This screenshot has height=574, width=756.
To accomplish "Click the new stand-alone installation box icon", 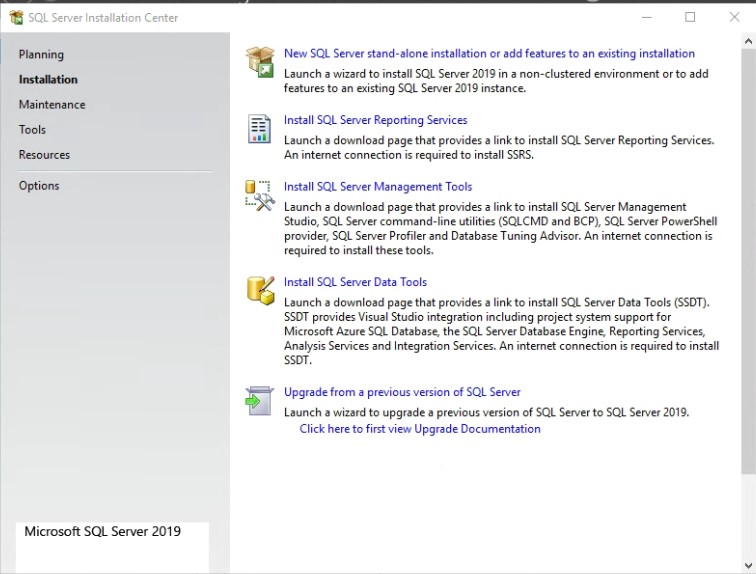I will (260, 62).
